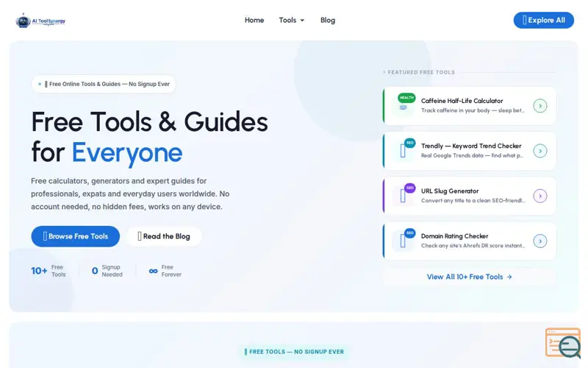Click the Health badge calculator icon
588x368 pixels.
point(403,105)
